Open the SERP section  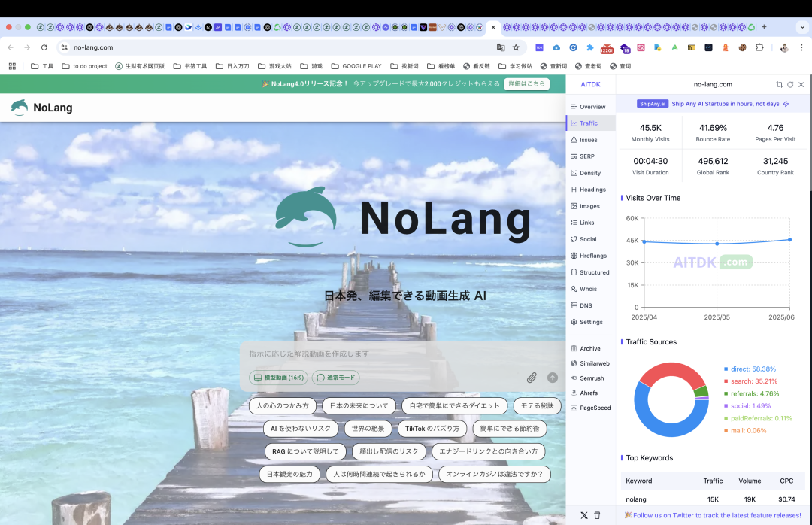point(583,156)
